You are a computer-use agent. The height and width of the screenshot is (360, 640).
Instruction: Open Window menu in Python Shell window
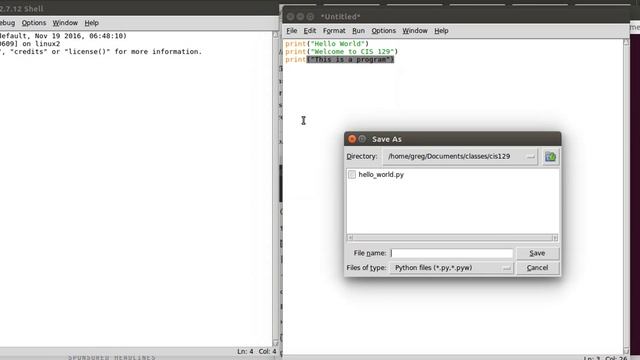click(x=65, y=23)
